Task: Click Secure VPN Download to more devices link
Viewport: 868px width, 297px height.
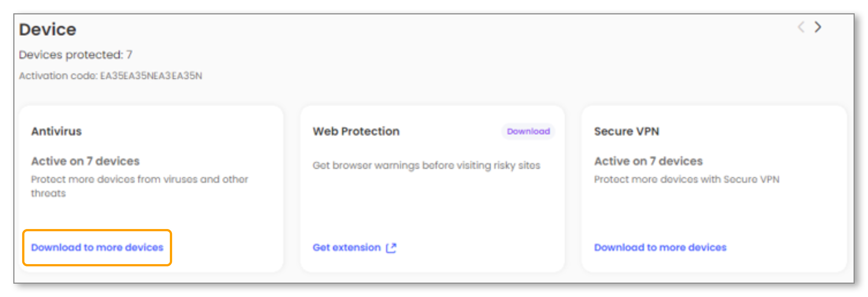Action: point(660,247)
